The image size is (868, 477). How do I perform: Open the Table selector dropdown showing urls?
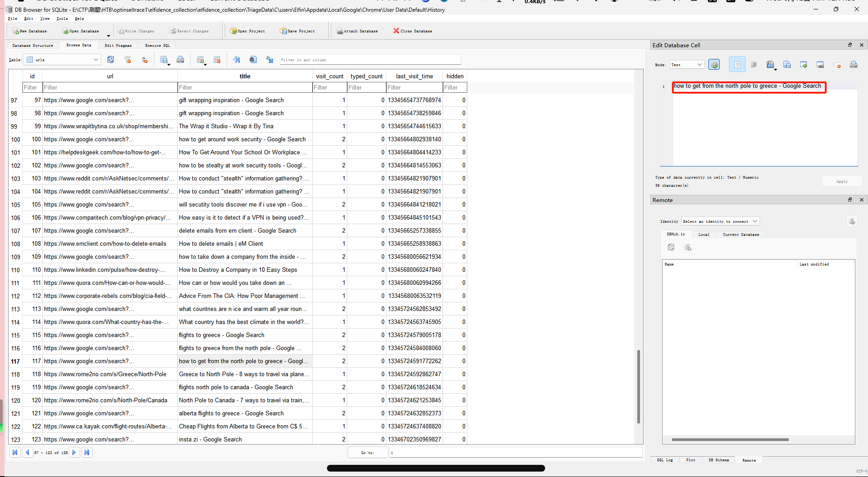pos(63,59)
